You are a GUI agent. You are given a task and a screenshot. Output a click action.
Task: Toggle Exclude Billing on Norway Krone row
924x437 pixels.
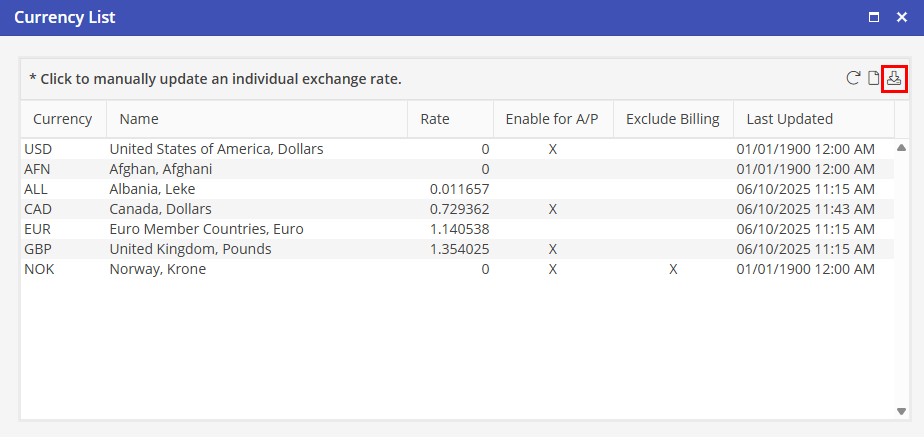click(x=673, y=269)
